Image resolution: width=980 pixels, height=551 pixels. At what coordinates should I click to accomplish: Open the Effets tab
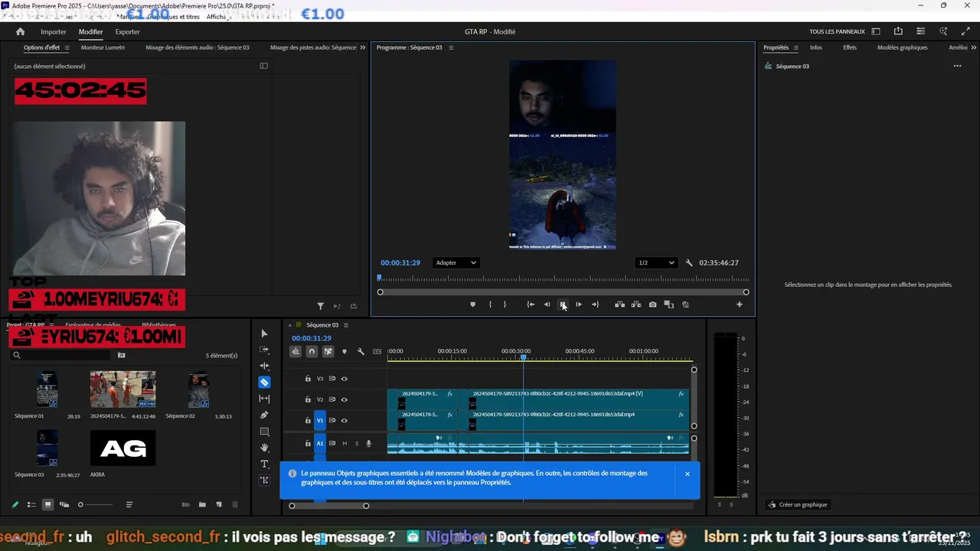click(850, 47)
